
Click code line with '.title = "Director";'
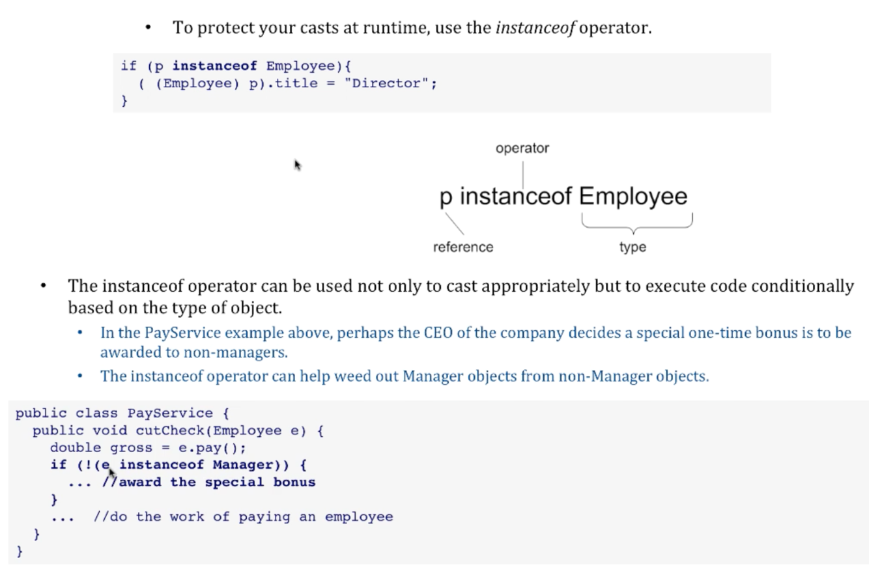[287, 83]
